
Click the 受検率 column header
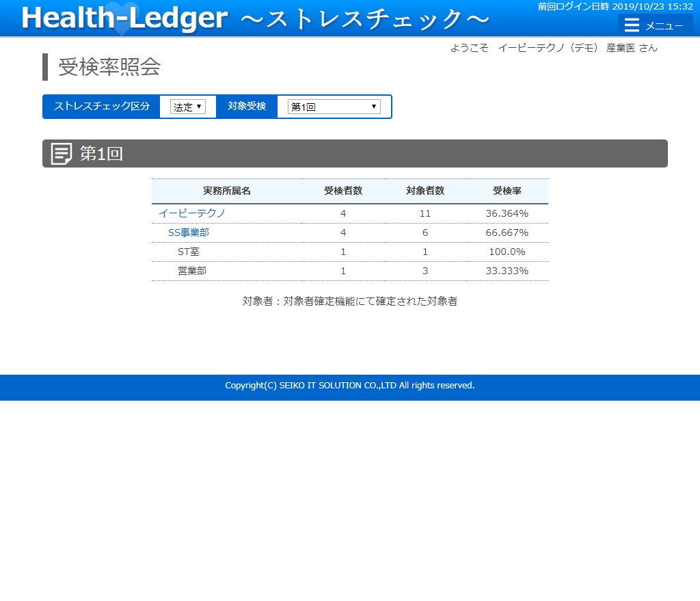507,191
